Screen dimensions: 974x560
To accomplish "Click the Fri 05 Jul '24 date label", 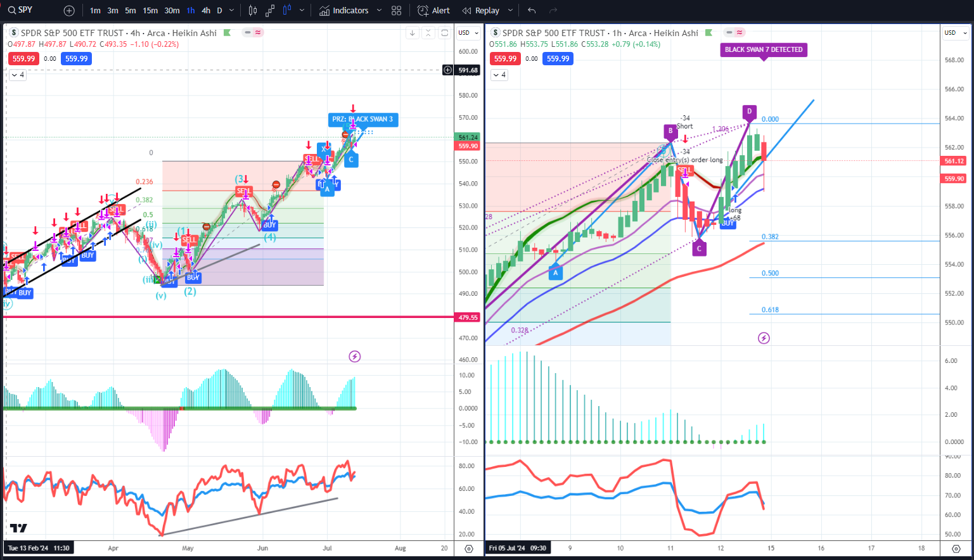I will point(518,548).
